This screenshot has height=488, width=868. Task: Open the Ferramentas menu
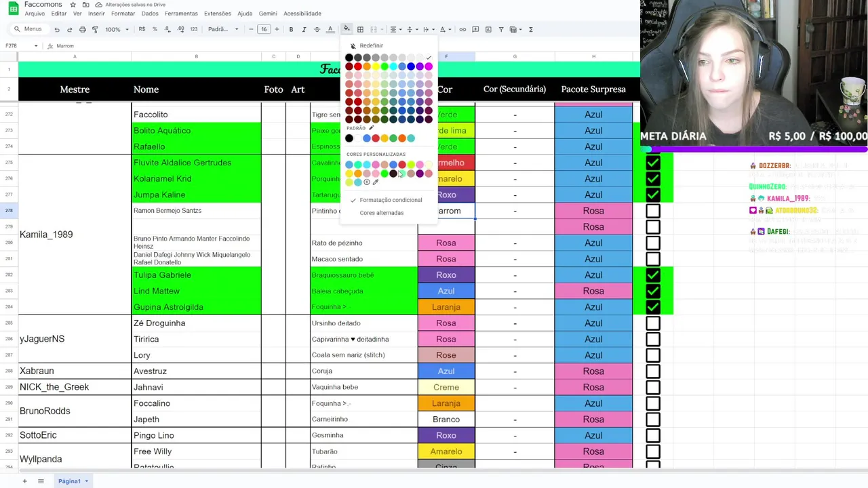coord(181,14)
